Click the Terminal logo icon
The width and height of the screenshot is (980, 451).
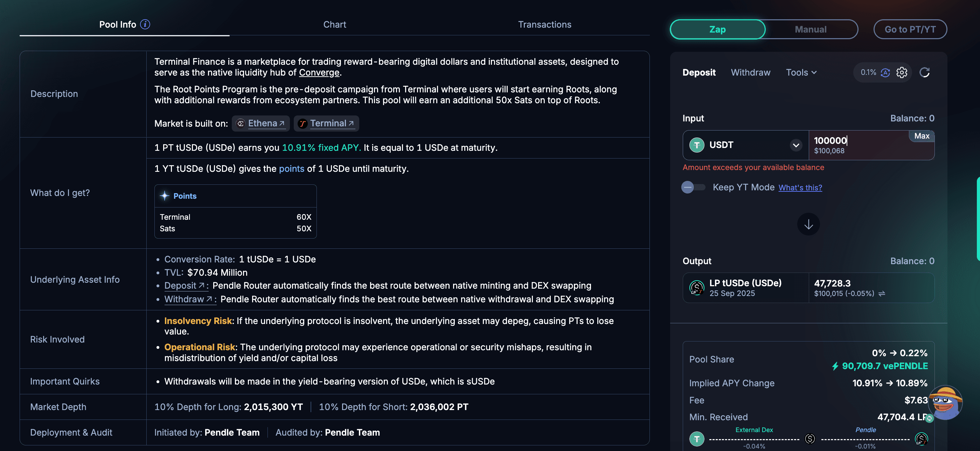(303, 124)
